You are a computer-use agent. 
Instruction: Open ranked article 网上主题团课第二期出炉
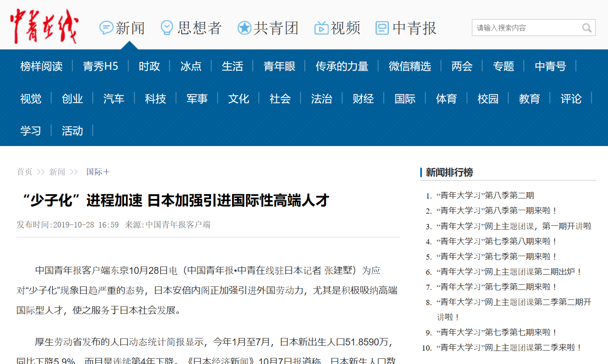509,272
